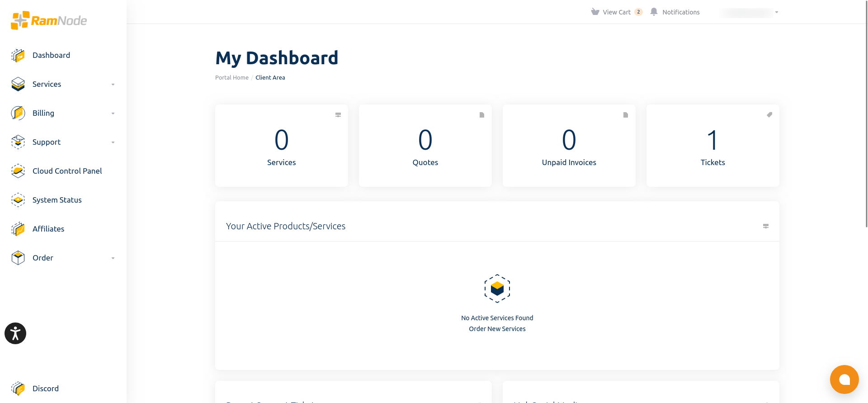868x403 pixels.
Task: Click the document icon on Unpaid Invoices card
Action: (626, 115)
